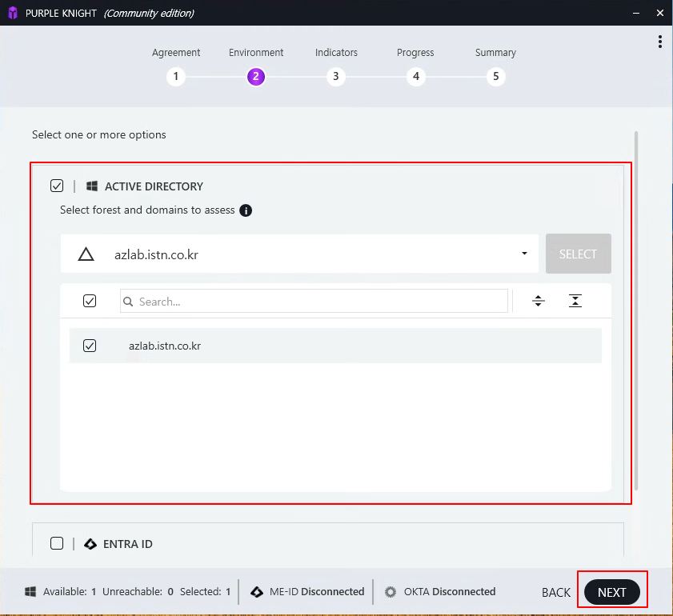Click the info icon beside forest selection
The width and height of the screenshot is (673, 616).
246,210
